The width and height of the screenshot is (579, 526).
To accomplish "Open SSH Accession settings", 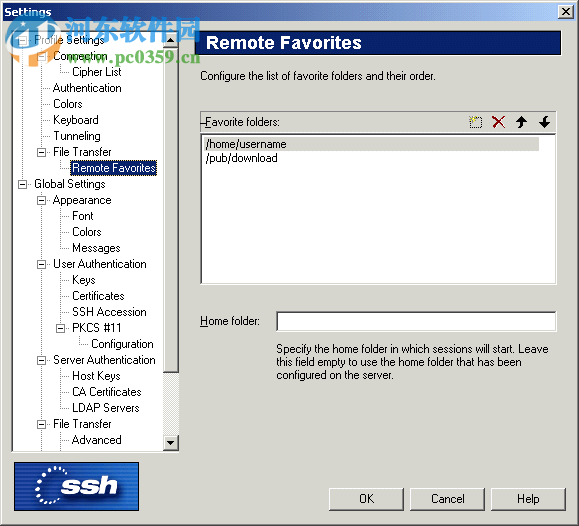I will [109, 312].
